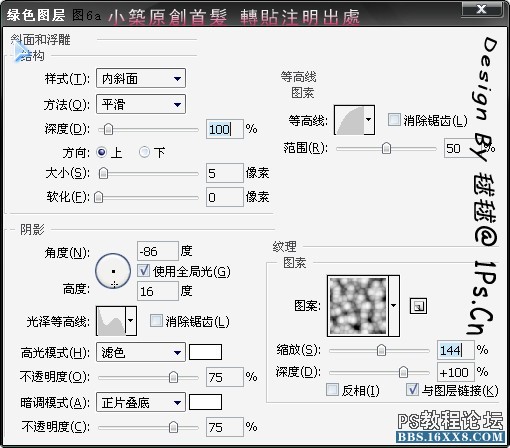Viewport: 510px width, 448px height.
Task: Click the new preset from pattern icon
Action: coord(418,306)
